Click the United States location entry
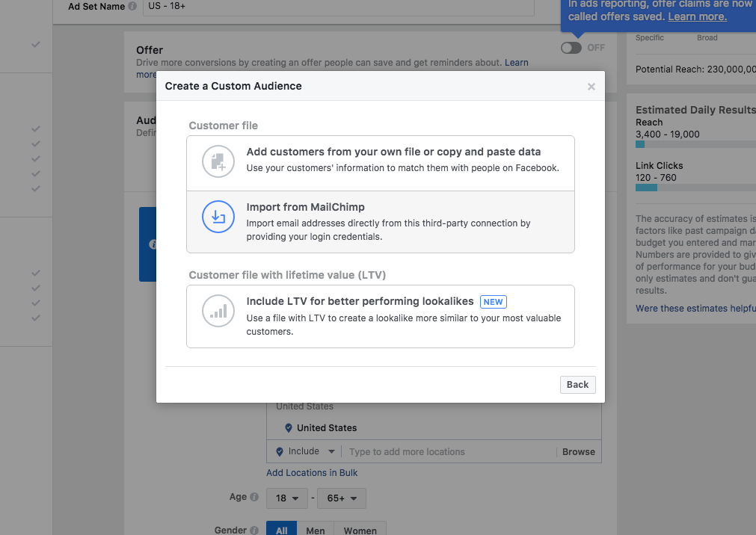Viewport: 756px width, 535px height. tap(327, 428)
